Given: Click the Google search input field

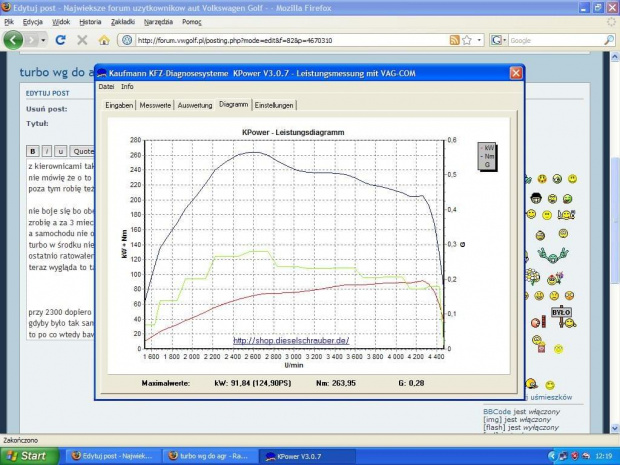Looking at the screenshot, I should pyautogui.click(x=556, y=40).
